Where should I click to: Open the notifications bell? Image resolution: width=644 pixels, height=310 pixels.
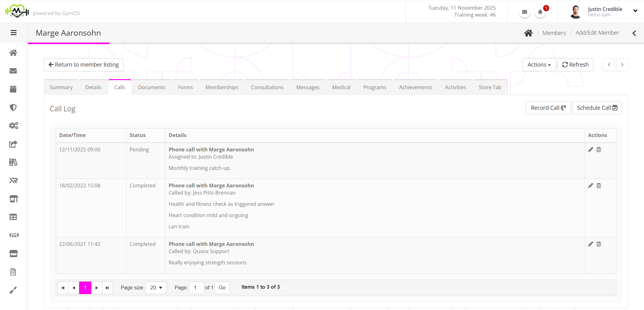pos(540,12)
